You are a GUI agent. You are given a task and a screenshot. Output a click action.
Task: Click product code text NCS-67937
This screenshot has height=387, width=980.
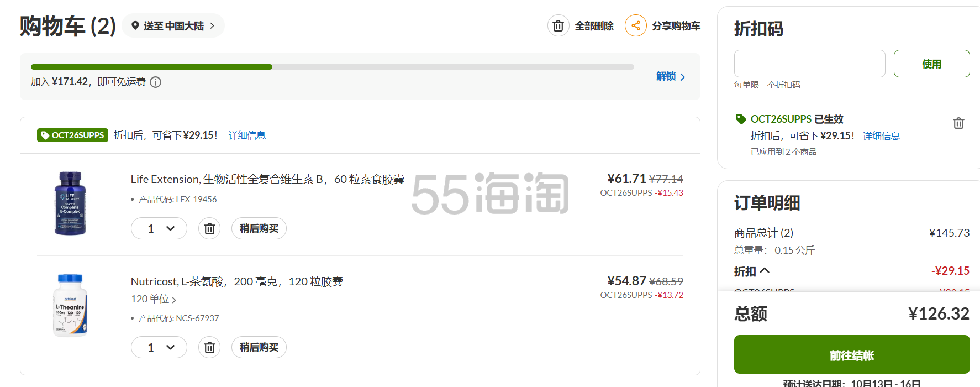tap(197, 318)
